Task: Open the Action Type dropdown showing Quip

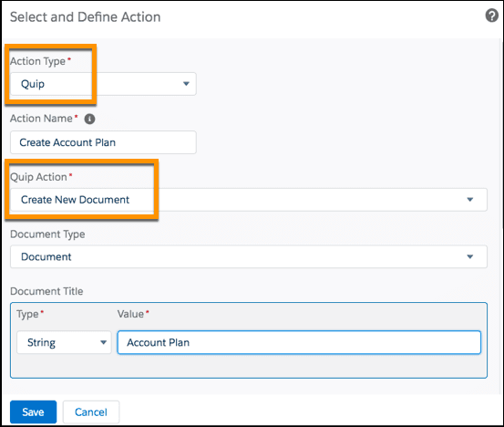Action: [103, 84]
